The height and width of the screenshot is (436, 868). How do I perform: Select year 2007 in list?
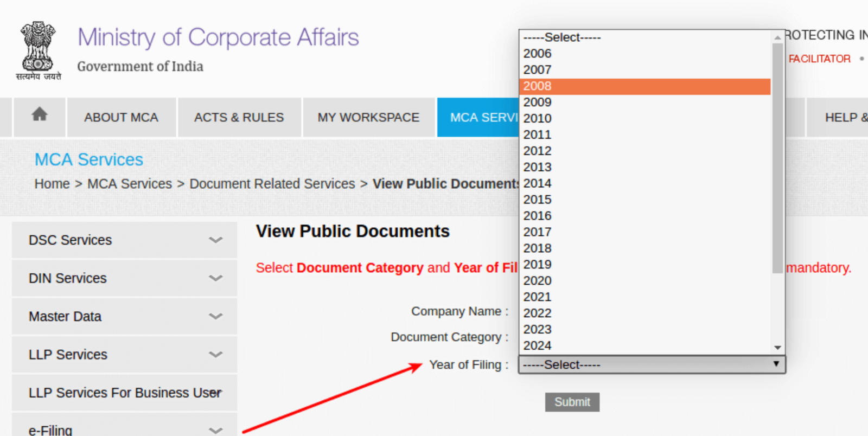[645, 70]
